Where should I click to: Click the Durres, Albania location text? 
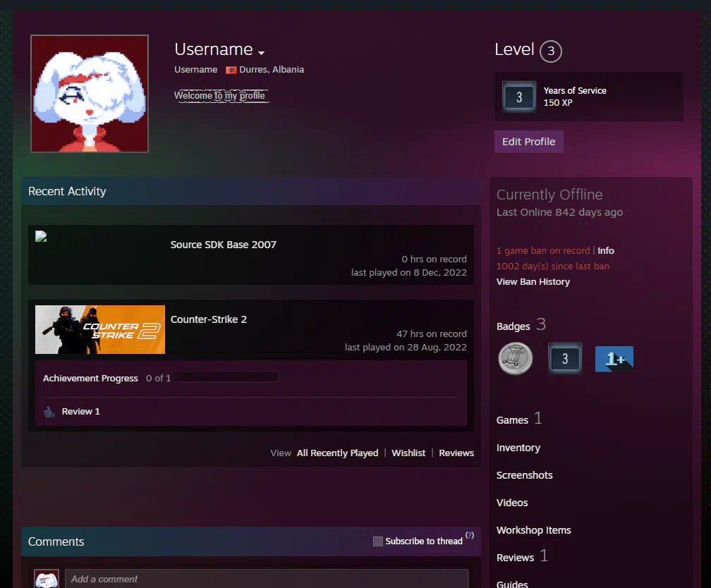point(272,70)
